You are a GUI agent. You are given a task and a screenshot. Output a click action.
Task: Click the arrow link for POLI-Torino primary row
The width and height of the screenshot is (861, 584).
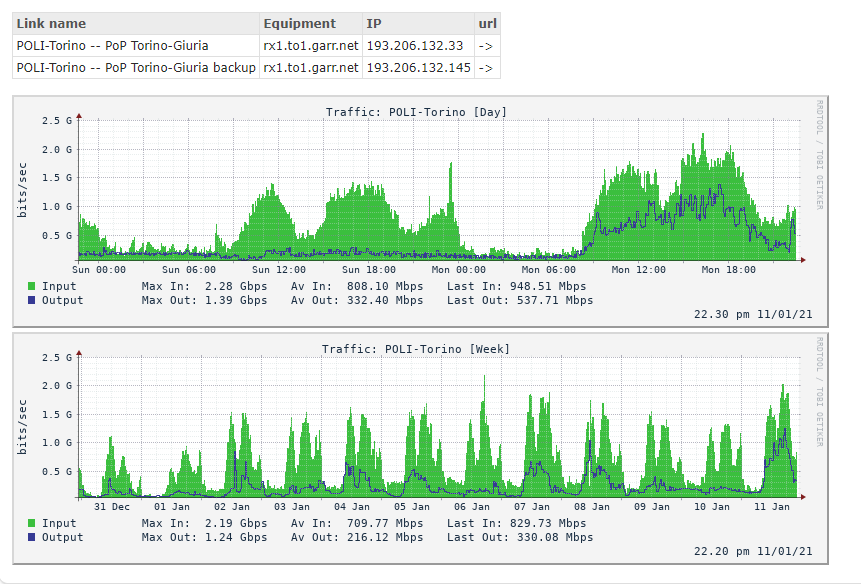pyautogui.click(x=485, y=45)
